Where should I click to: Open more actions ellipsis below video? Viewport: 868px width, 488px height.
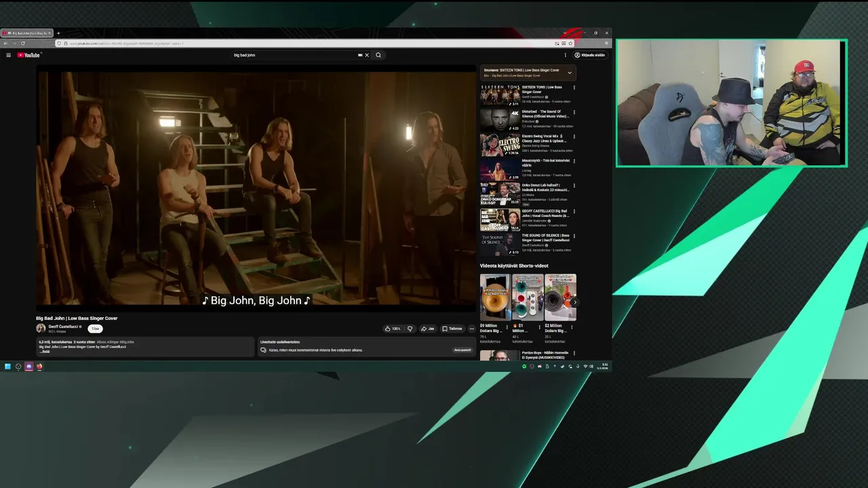tap(472, 329)
